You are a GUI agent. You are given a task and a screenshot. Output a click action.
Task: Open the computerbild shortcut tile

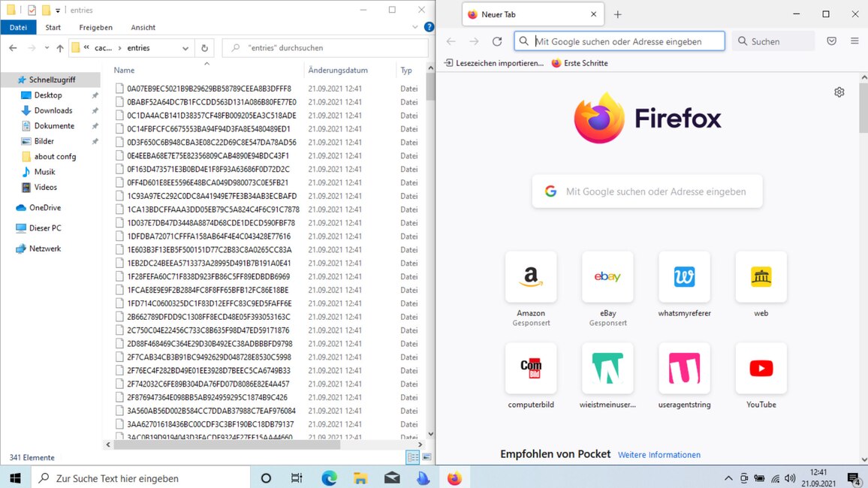coord(531,368)
